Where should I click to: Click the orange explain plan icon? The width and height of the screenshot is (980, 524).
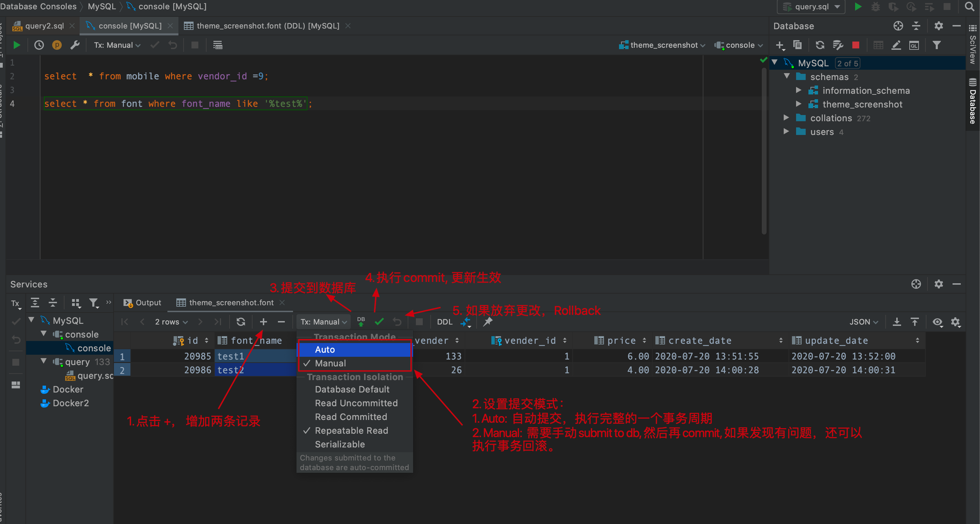tap(57, 45)
